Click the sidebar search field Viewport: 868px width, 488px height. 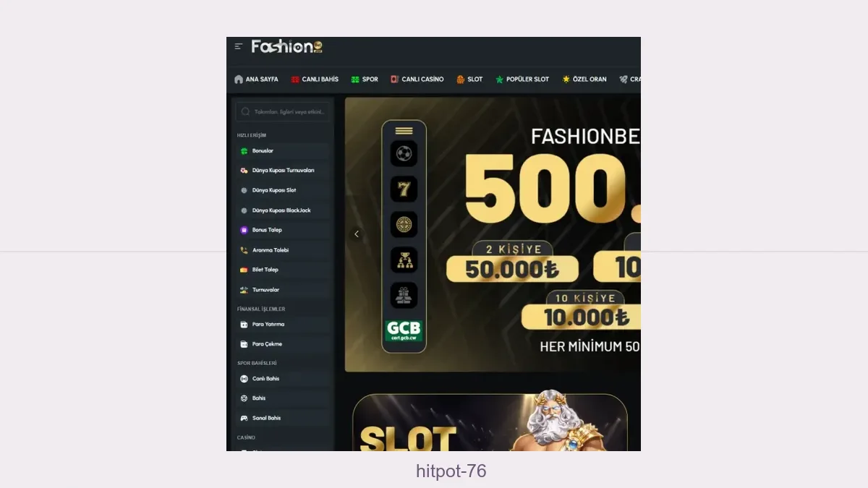click(283, 112)
